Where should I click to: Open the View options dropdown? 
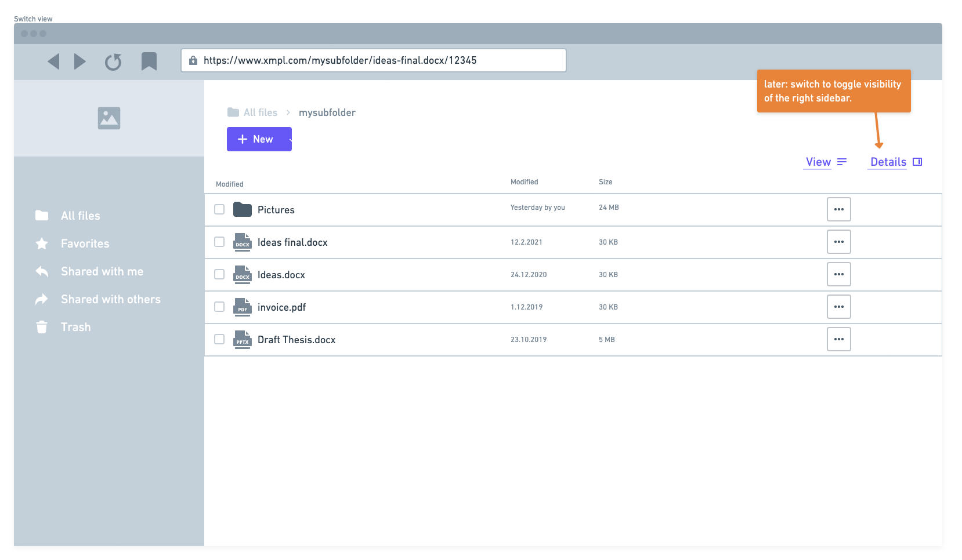pos(826,162)
